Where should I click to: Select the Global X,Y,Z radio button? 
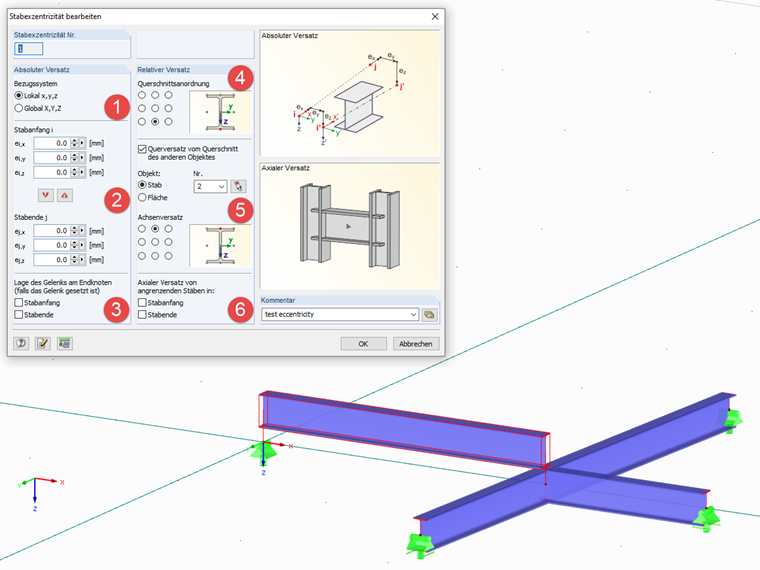tap(19, 108)
